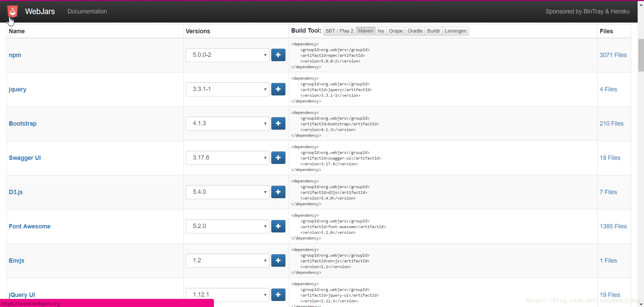Open the Font Awesome library link

[30, 226]
